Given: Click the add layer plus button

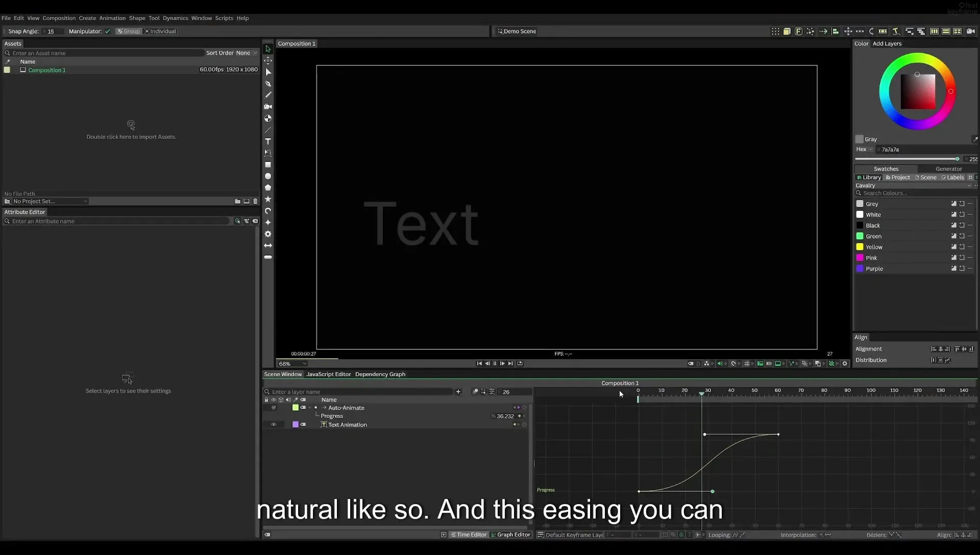Looking at the screenshot, I should coord(458,392).
